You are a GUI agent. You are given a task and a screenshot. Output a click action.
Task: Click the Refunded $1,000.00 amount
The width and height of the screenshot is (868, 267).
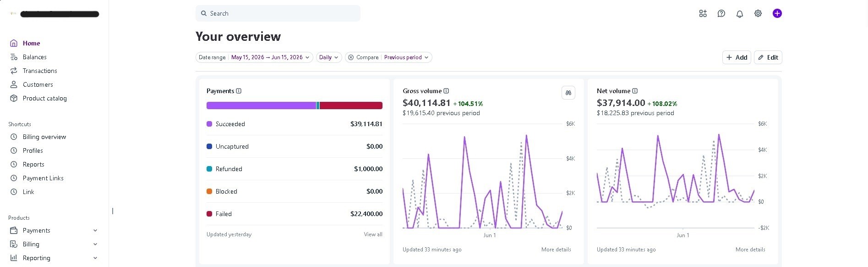pyautogui.click(x=368, y=169)
